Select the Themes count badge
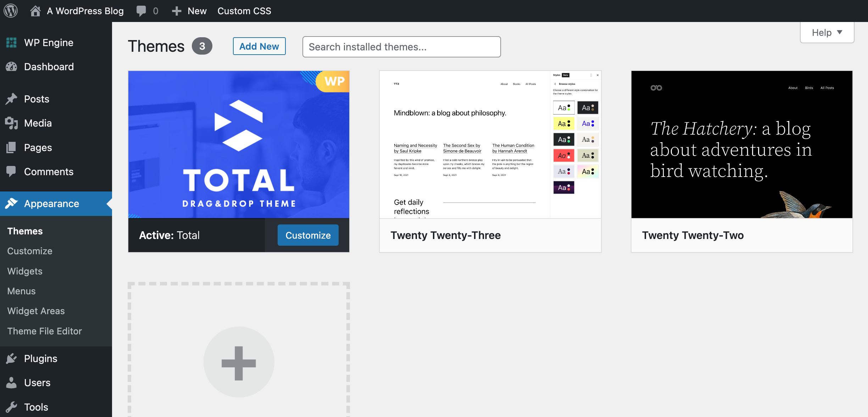The height and width of the screenshot is (417, 868). coord(202,46)
